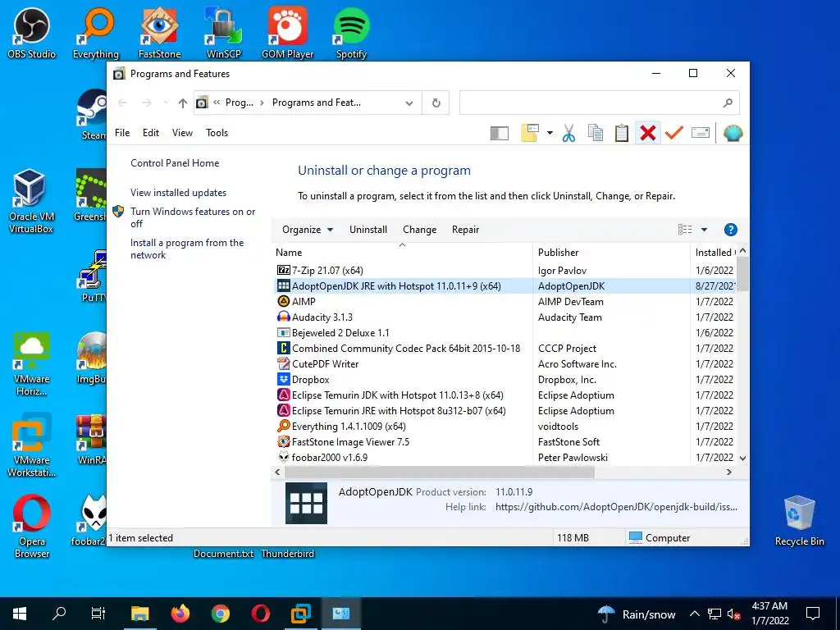Open the Tools menu
The width and height of the screenshot is (840, 630).
click(217, 133)
